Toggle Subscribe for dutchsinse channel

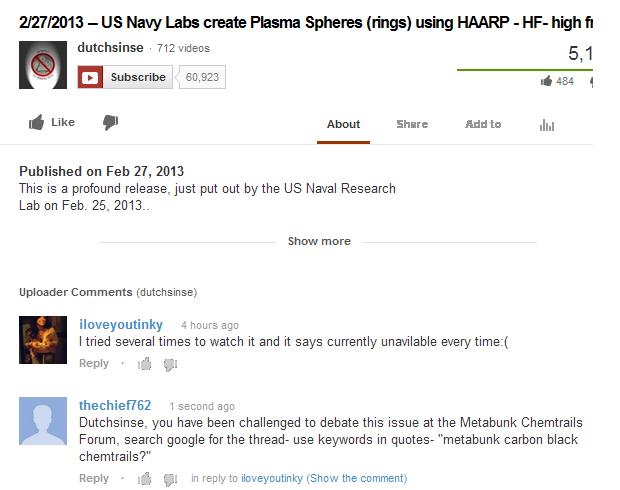click(124, 77)
